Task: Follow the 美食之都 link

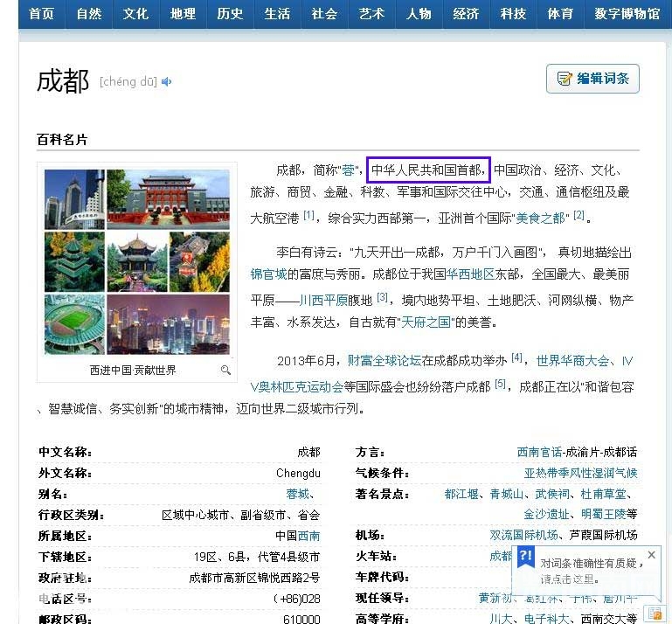Action: (x=542, y=217)
